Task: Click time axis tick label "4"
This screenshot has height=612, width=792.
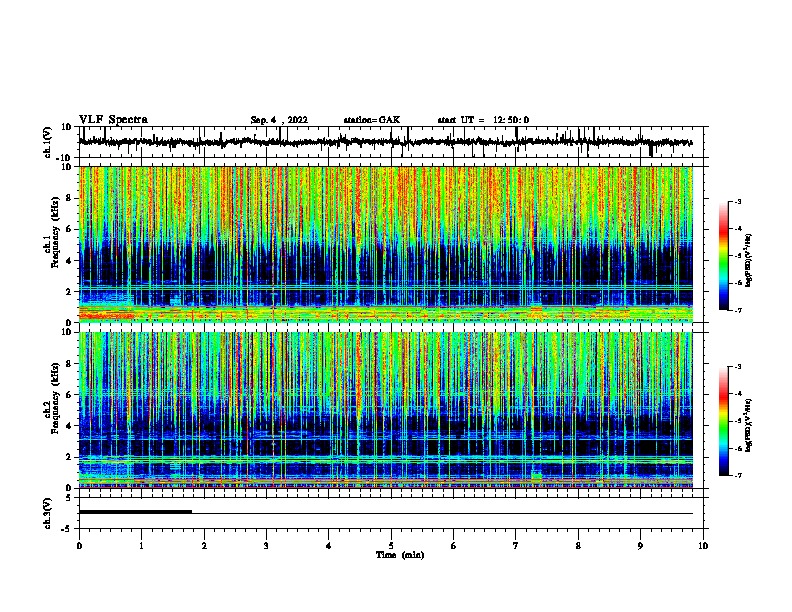Action: tap(329, 546)
